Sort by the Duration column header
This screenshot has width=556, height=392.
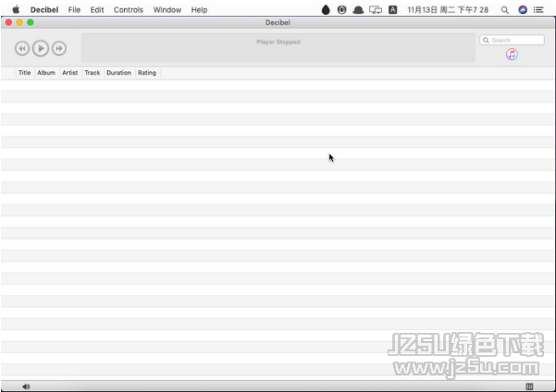point(118,72)
